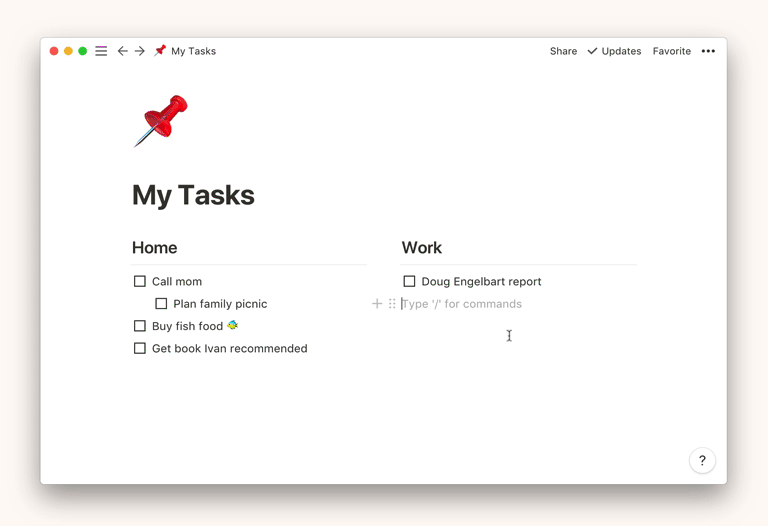Click the plus icon to add block
Screen dimensions: 768x526
[x=377, y=304]
